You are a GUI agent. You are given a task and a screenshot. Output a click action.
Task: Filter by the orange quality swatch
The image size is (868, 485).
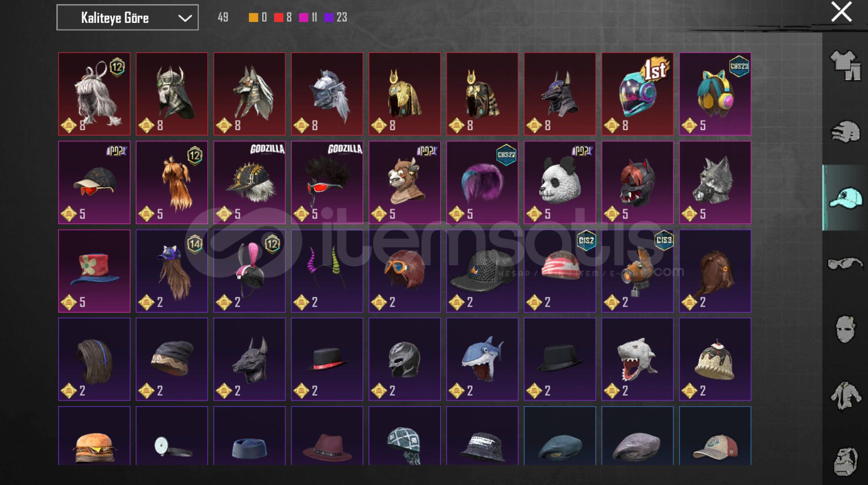253,17
